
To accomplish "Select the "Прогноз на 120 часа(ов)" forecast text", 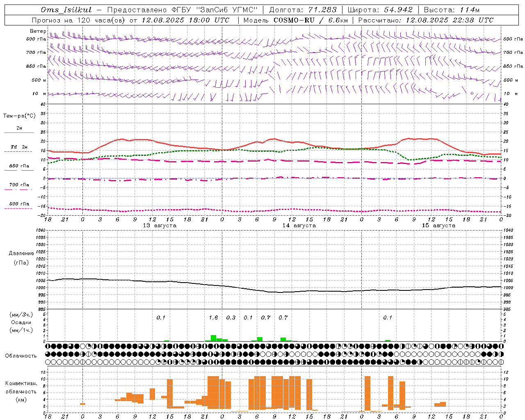I will 79,20.
